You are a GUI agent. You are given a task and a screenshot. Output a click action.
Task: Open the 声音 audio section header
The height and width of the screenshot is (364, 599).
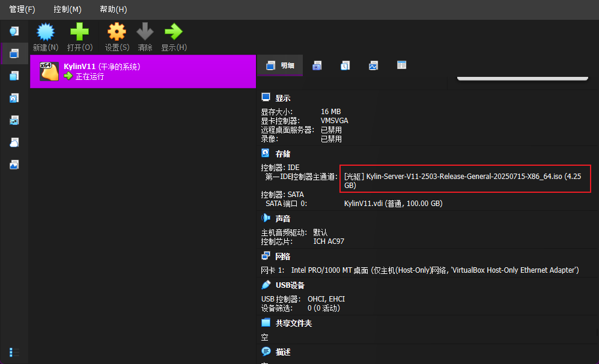coord(283,219)
